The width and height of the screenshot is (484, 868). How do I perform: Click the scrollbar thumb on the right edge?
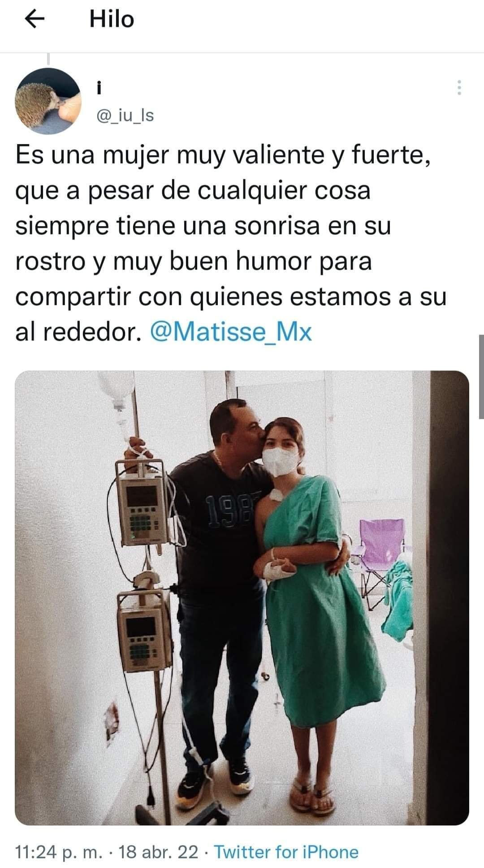click(481, 377)
